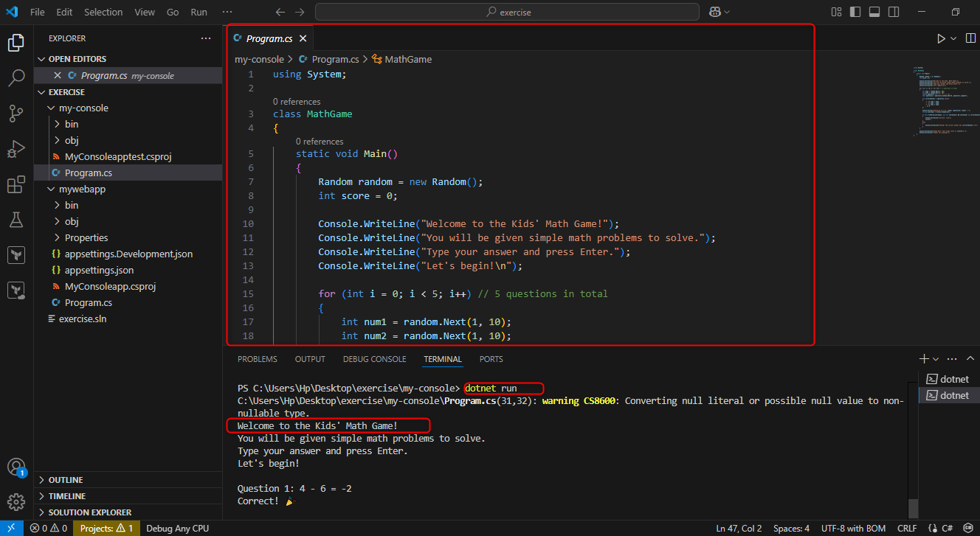Go back using the title bar arrow
980x536 pixels.
pos(280,12)
